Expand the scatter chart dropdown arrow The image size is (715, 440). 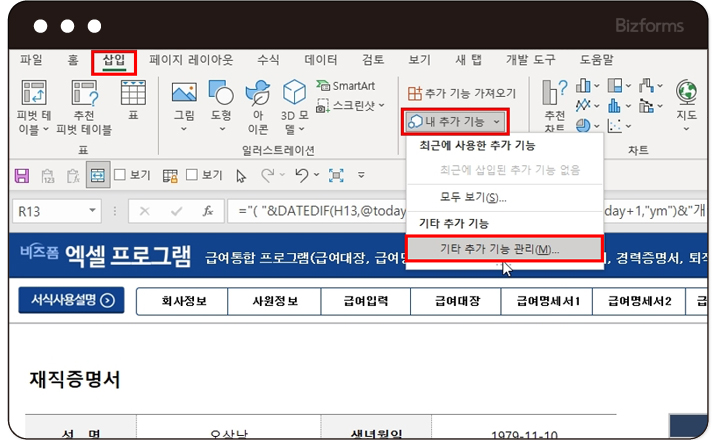pyautogui.click(x=628, y=126)
